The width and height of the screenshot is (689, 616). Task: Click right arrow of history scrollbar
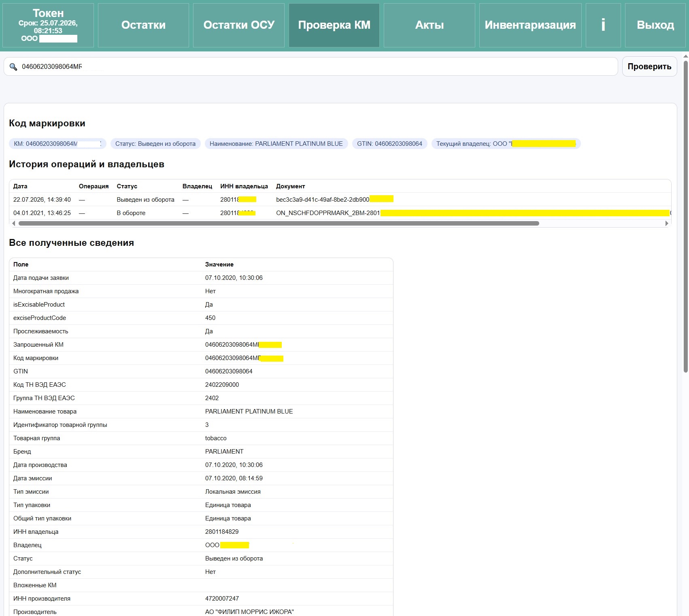[667, 223]
